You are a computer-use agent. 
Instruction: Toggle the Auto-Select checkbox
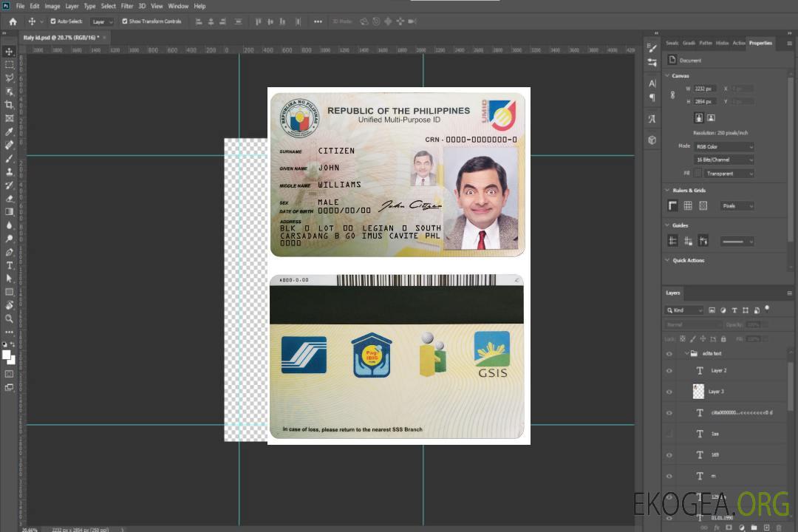point(53,21)
